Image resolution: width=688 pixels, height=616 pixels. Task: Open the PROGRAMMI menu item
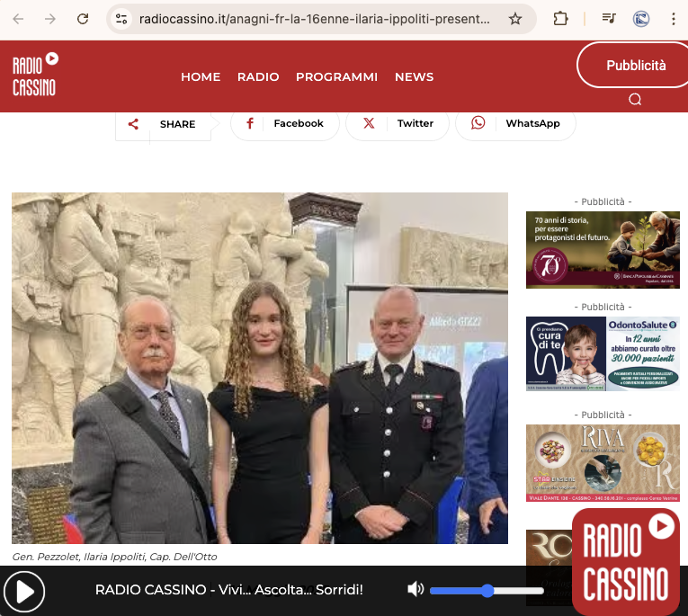pos(337,76)
